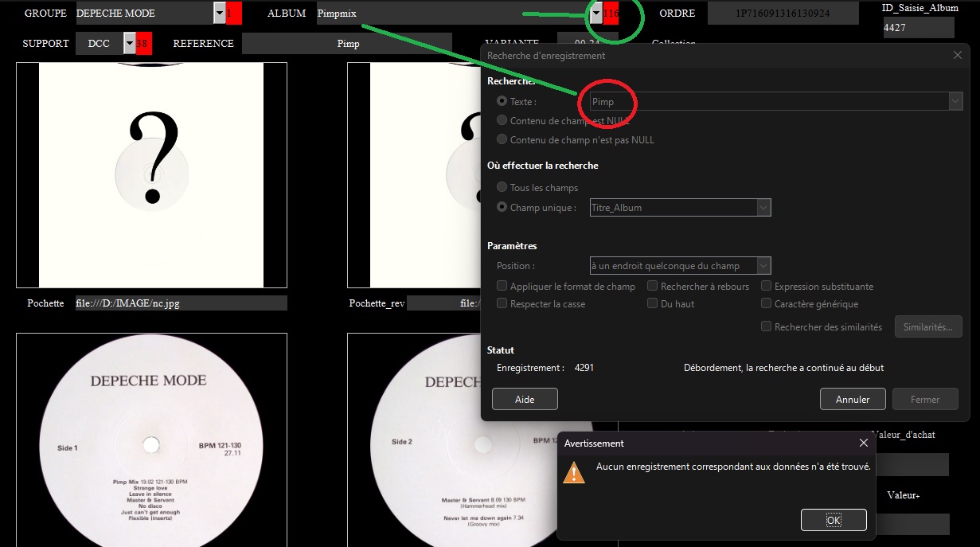Click the Valeur+ input field
The image size is (980, 547).
pyautogui.click(x=913, y=524)
